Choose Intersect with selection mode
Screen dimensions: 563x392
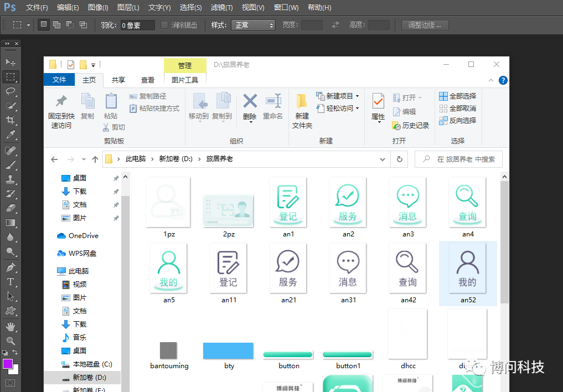(x=83, y=24)
